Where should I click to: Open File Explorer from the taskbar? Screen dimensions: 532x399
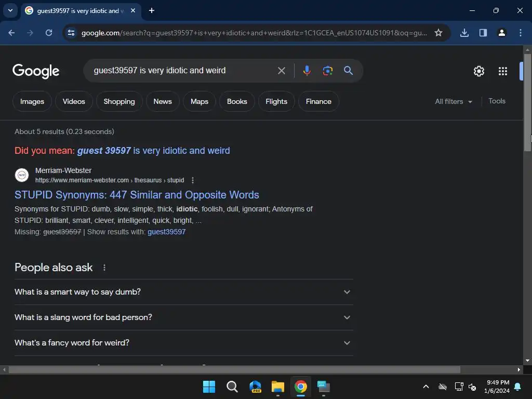pyautogui.click(x=278, y=387)
